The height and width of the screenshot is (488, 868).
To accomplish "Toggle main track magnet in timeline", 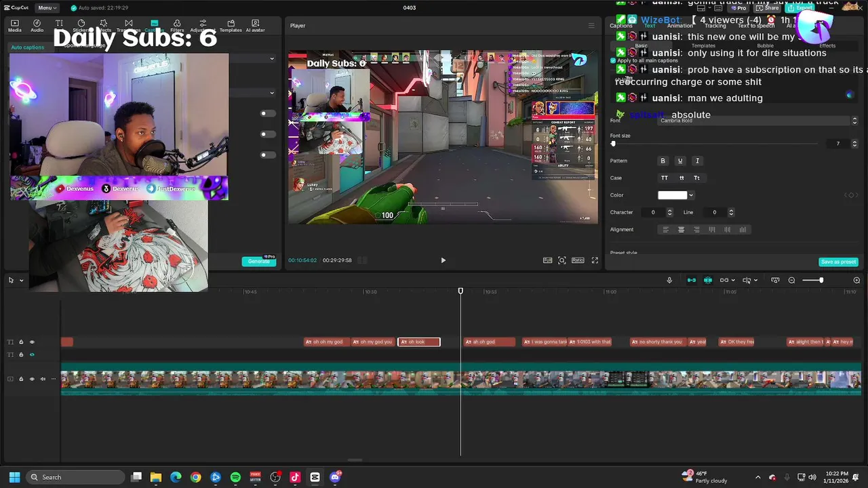I will click(692, 280).
